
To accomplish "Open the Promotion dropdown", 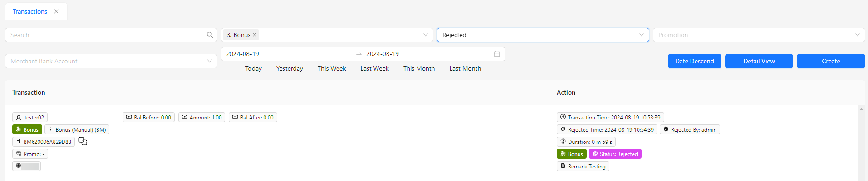I will (857, 35).
